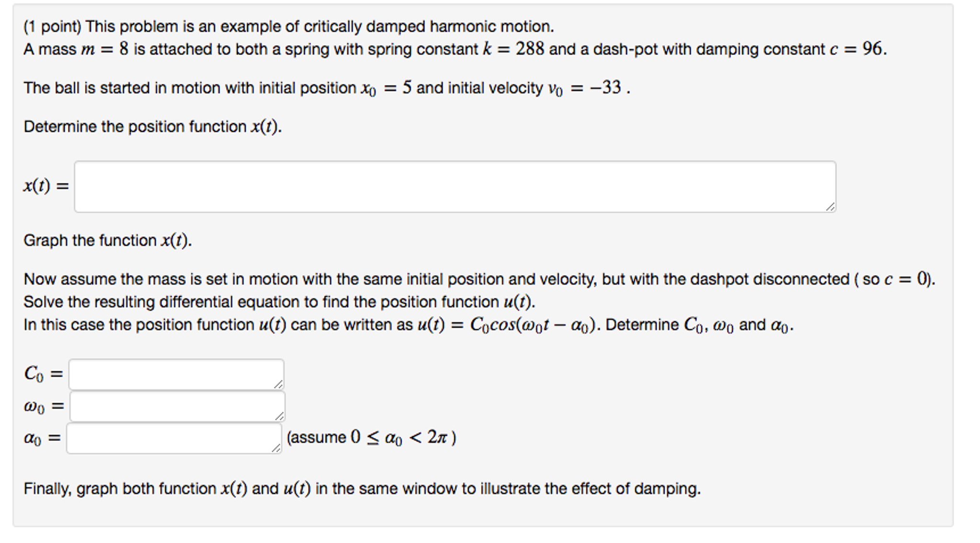Click the resize handle of the α0 box

pyautogui.click(x=277, y=449)
